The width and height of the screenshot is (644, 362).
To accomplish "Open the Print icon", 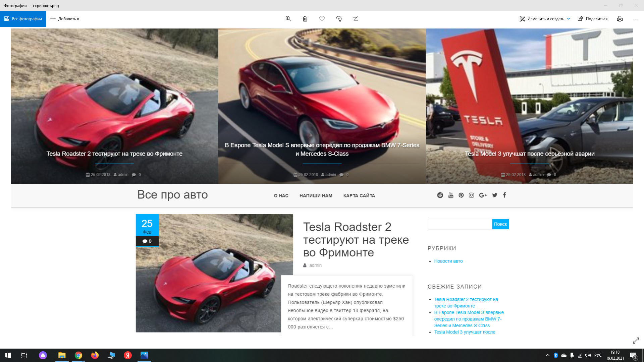I will (620, 19).
